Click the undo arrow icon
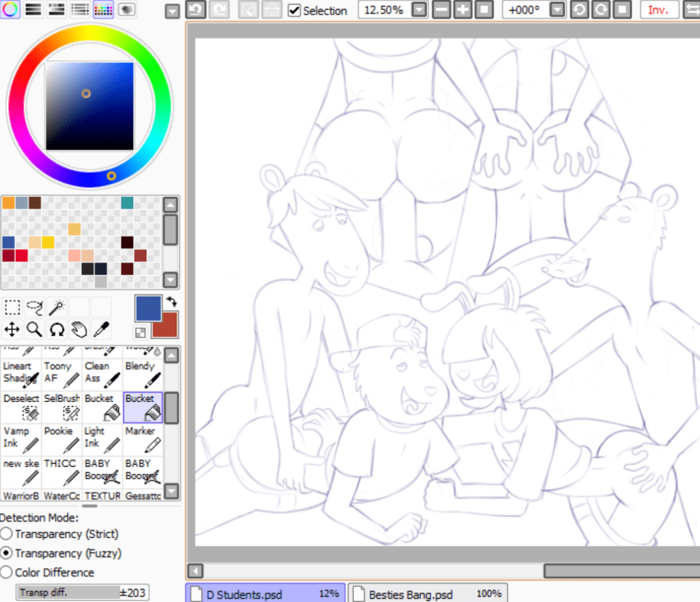This screenshot has height=602, width=700. click(196, 10)
